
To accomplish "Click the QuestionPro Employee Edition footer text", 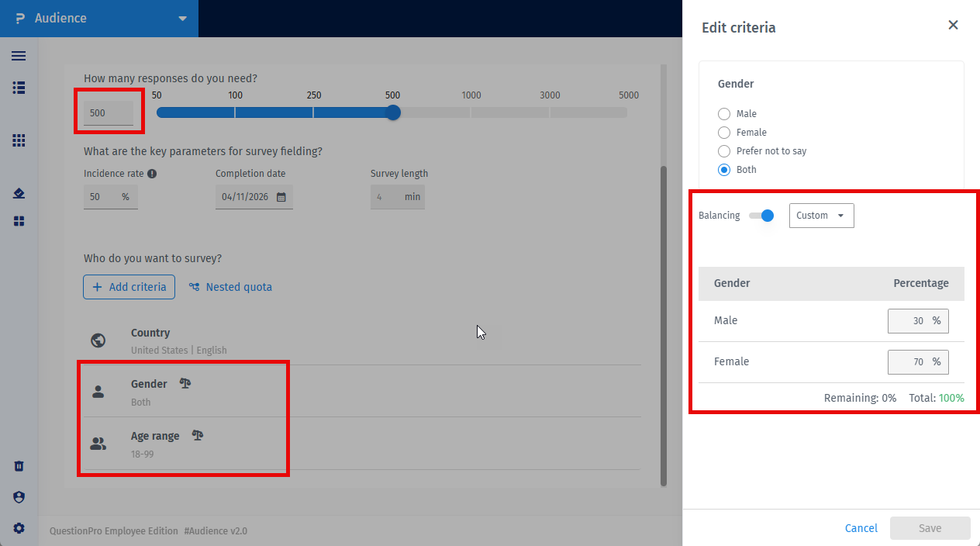I will click(x=114, y=531).
